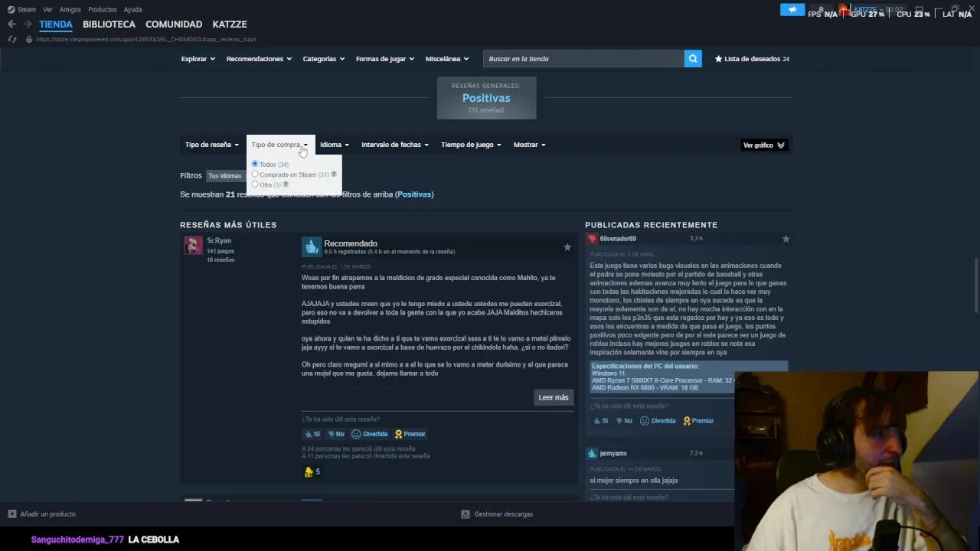980x551 pixels.
Task: Open 69senador69's profile link
Action: [618, 239]
